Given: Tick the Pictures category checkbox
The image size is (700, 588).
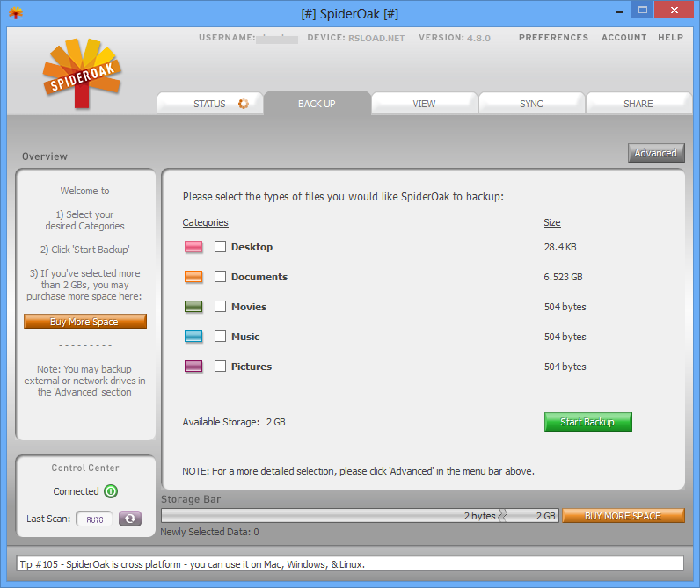Looking at the screenshot, I should pyautogui.click(x=220, y=367).
